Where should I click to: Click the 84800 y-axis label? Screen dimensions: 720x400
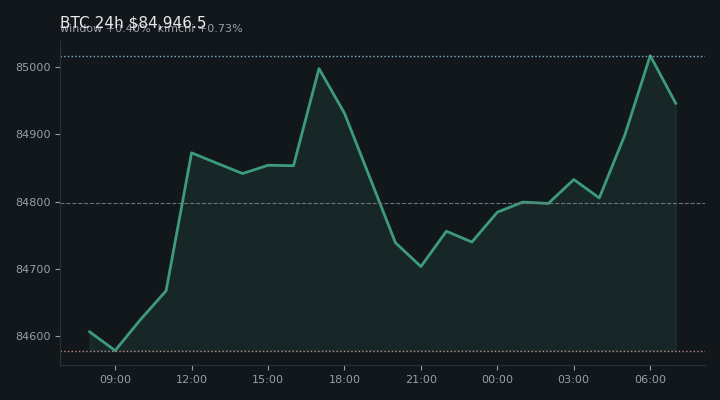(x=33, y=202)
